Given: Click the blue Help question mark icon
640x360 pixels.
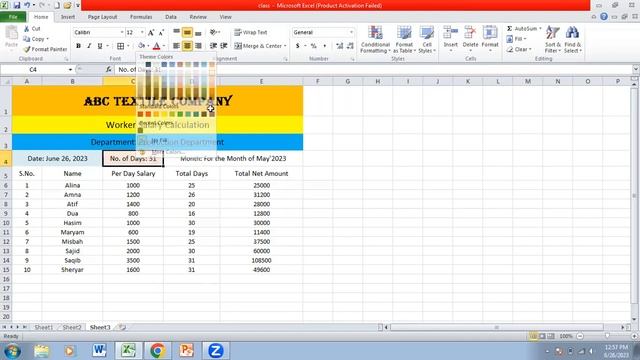Looking at the screenshot, I should [604, 17].
